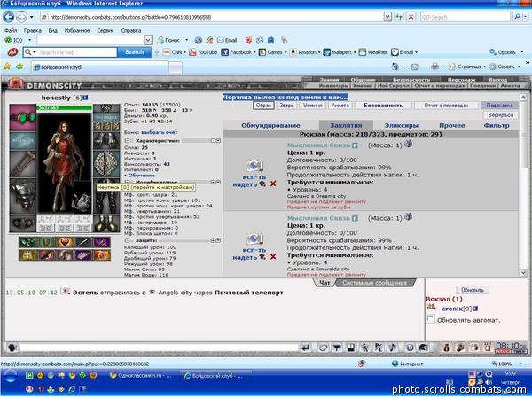This screenshot has height=399, width=532.
Task: Open the Избранное menu
Action: (77, 30)
